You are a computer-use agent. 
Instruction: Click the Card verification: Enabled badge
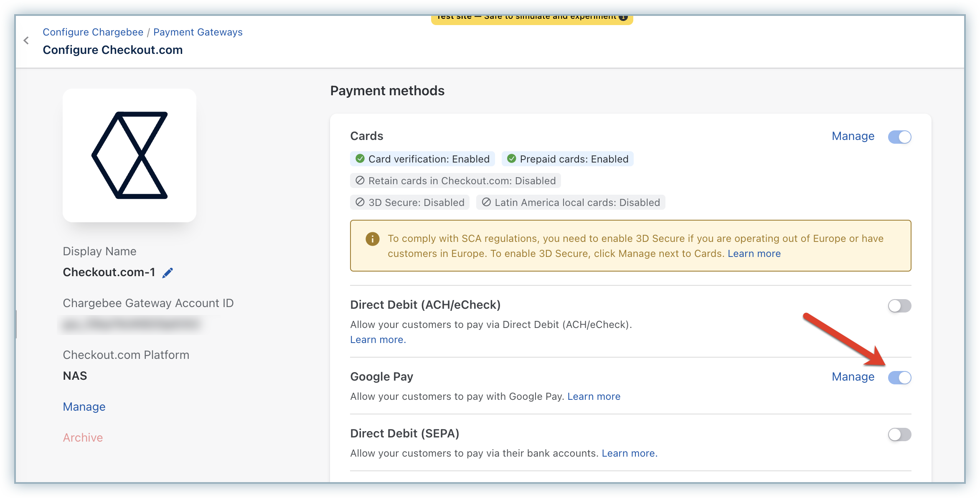click(422, 159)
